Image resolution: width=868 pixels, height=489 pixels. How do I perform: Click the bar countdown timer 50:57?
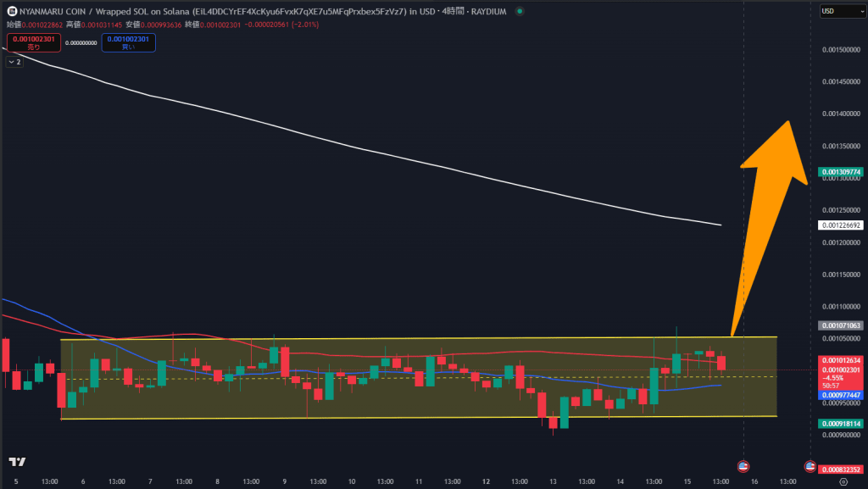[x=831, y=386]
